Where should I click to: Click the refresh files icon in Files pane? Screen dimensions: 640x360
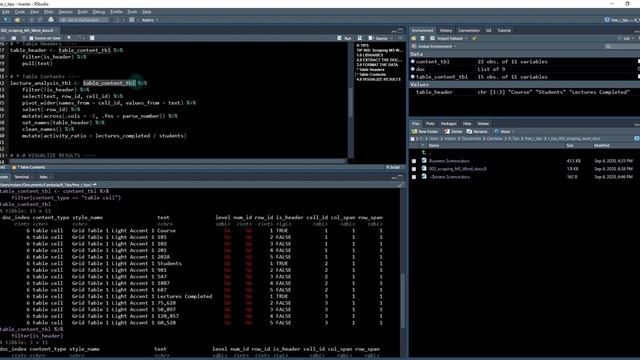pos(636,139)
